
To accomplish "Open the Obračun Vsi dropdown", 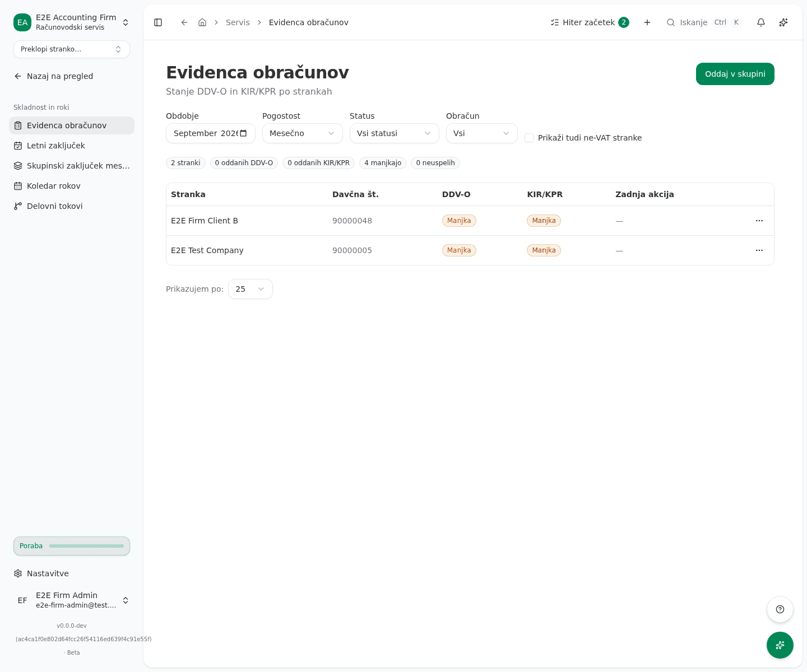I will [482, 133].
